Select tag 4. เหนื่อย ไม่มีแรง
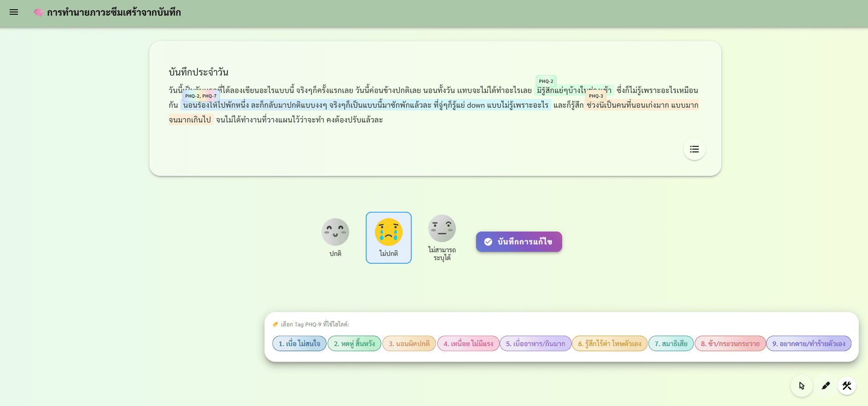 [x=468, y=343]
